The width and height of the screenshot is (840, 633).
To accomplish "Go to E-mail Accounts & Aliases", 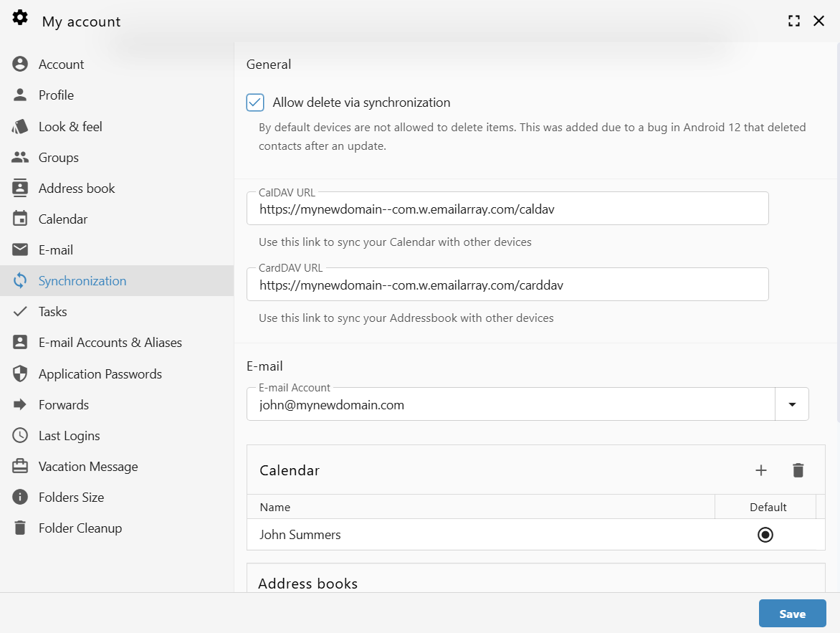I will click(110, 342).
